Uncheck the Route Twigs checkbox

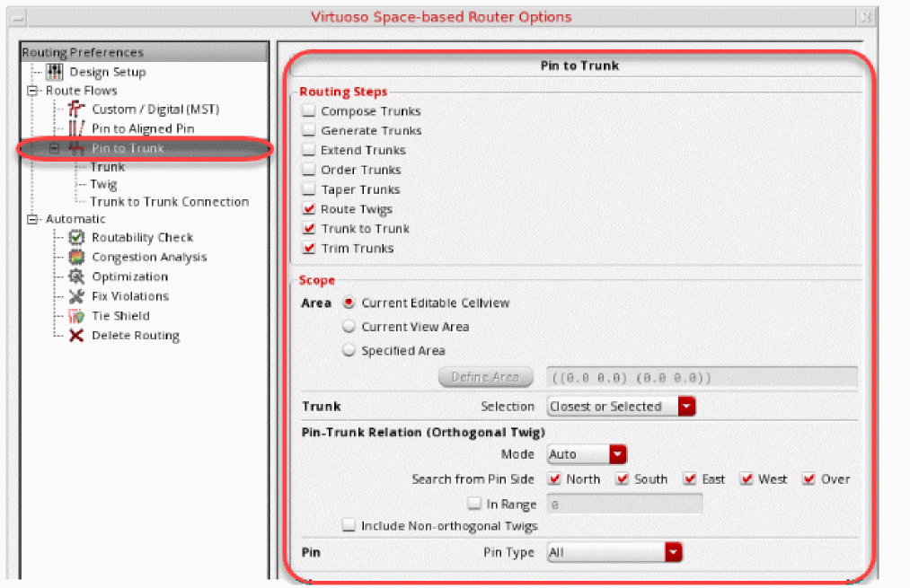309,209
